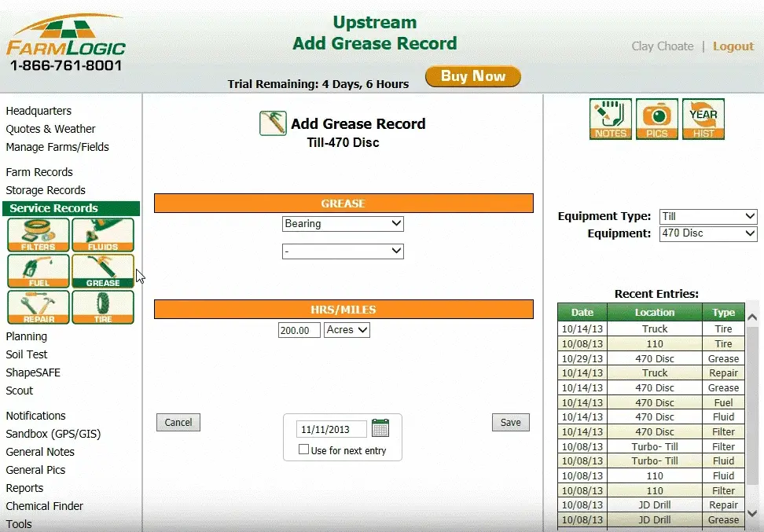Open the Equipment dropdown showing 470 Disc
This screenshot has height=532, width=764.
click(x=708, y=233)
